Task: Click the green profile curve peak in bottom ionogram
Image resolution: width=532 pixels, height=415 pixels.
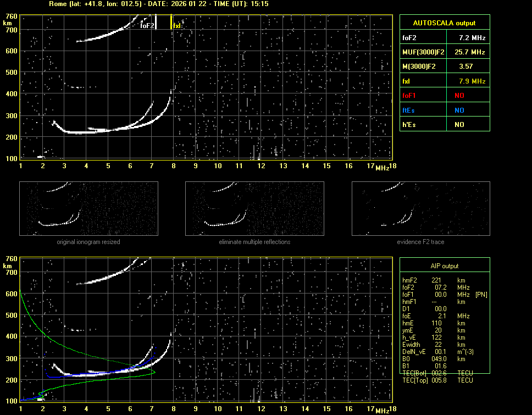Action: [154, 372]
